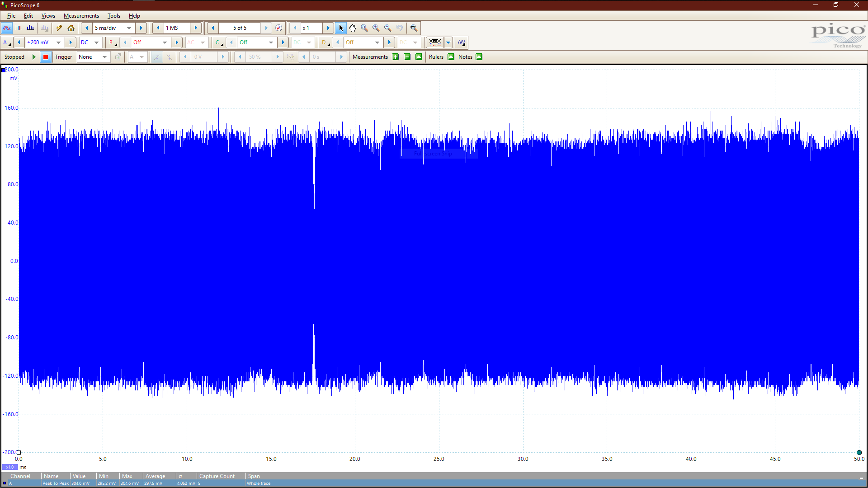
Task: Select Persistence mode icon
Action: (x=19, y=28)
